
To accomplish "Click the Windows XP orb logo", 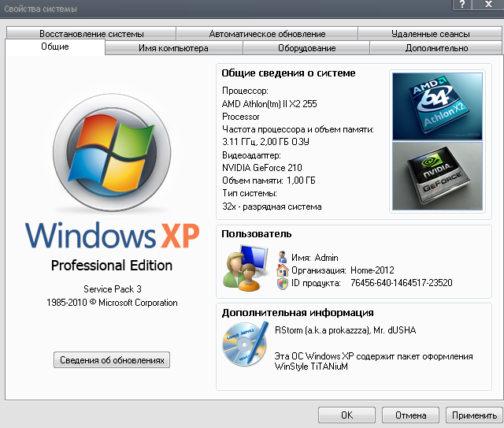I will point(112,153).
